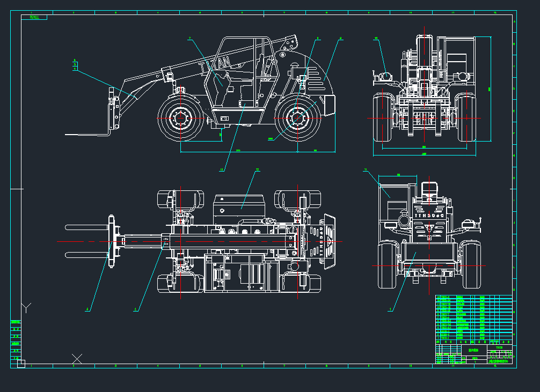Image resolution: width=540 pixels, height=392 pixels.
Task: Select callout number 13 below the side view
Action: pos(221,170)
